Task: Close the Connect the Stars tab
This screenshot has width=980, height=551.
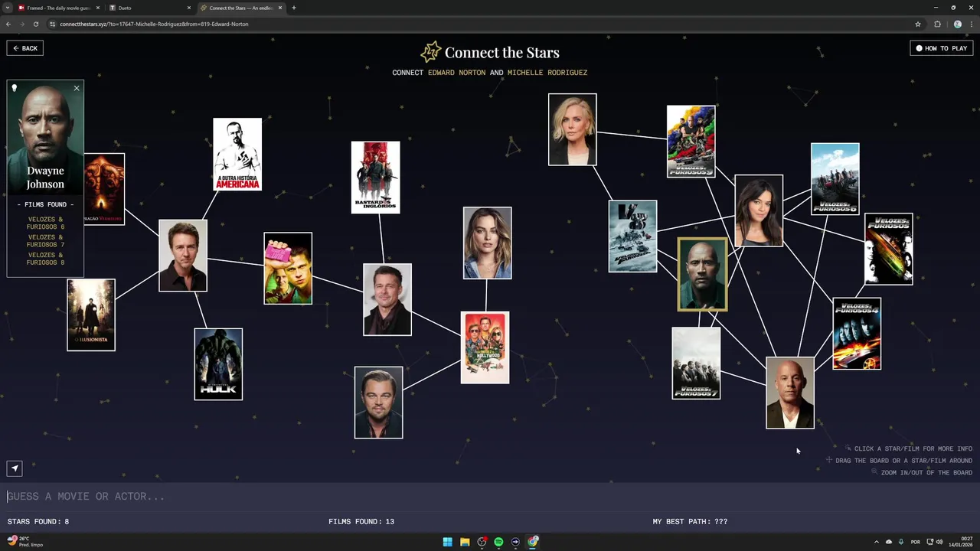Action: coord(279,8)
